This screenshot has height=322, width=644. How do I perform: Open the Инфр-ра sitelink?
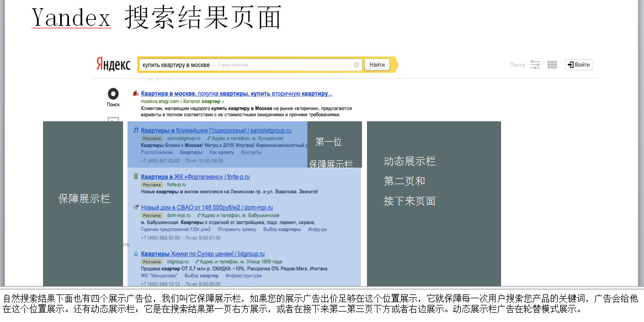click(317, 229)
